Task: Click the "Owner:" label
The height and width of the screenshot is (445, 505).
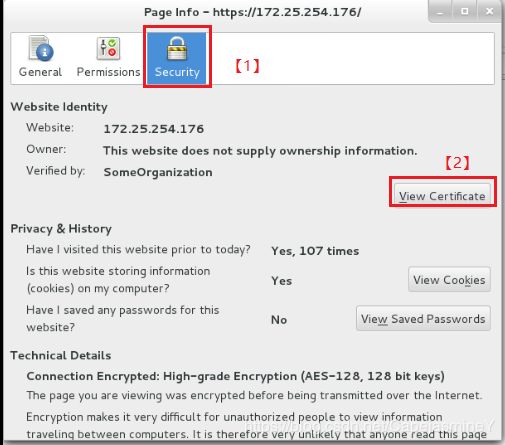Action: 46,149
